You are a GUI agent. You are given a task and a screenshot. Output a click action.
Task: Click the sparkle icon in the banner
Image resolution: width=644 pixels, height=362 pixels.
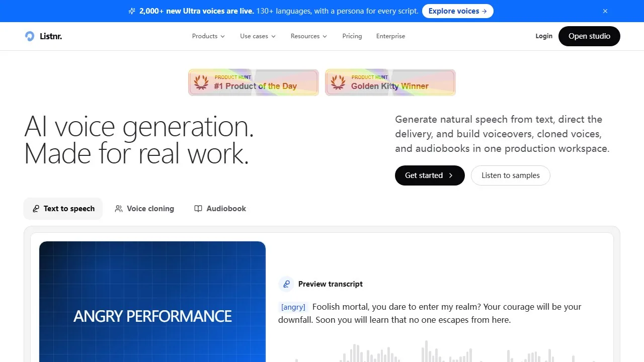click(132, 11)
